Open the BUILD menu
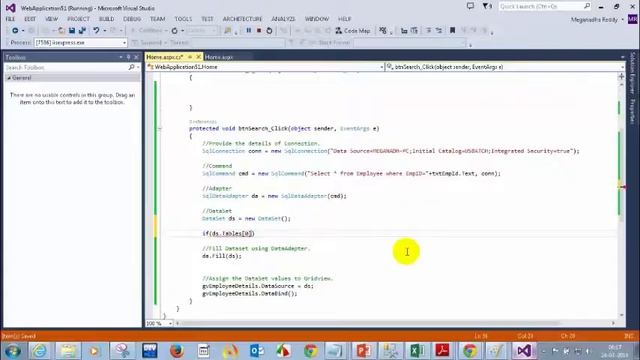Screen dimensions: 640x360 coord(107,19)
